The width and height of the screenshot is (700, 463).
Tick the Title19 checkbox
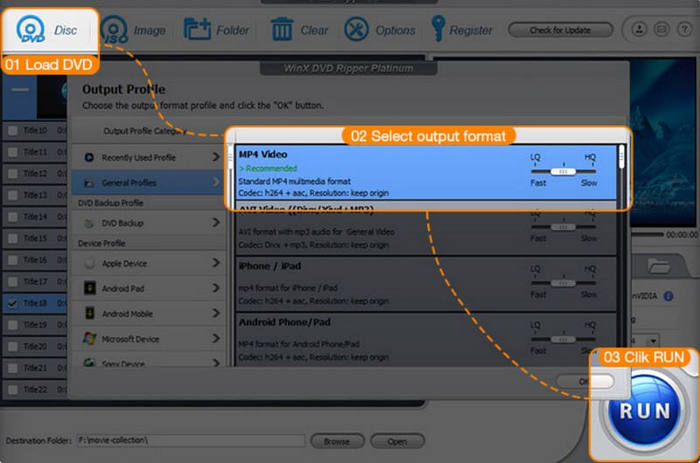click(12, 325)
